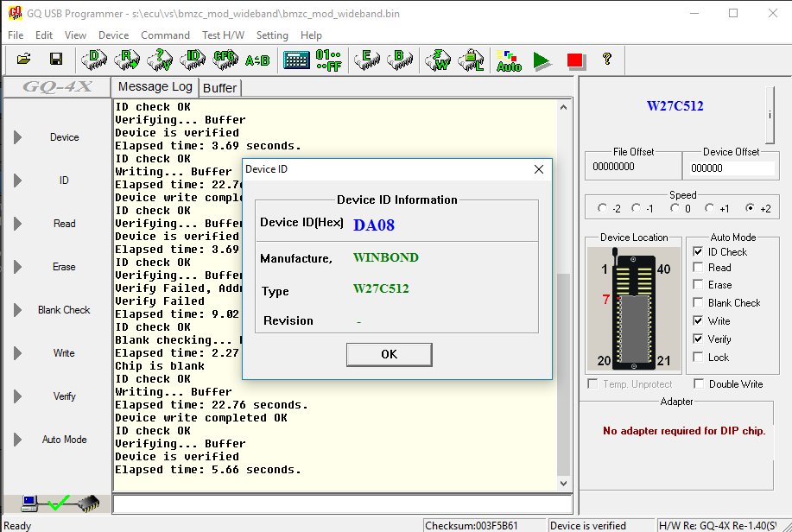Enable the Double Write checkbox

[x=699, y=384]
